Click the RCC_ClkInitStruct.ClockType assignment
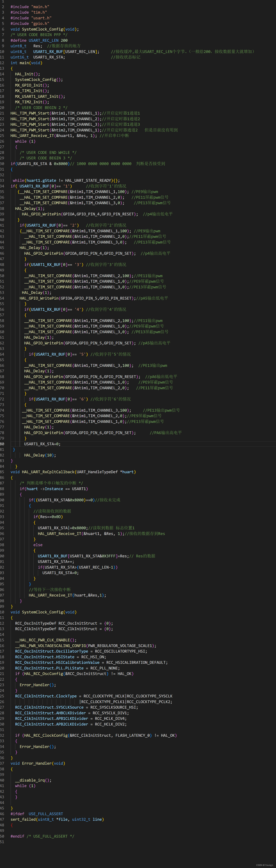Viewport: 276px width, 868px height. coord(94,696)
